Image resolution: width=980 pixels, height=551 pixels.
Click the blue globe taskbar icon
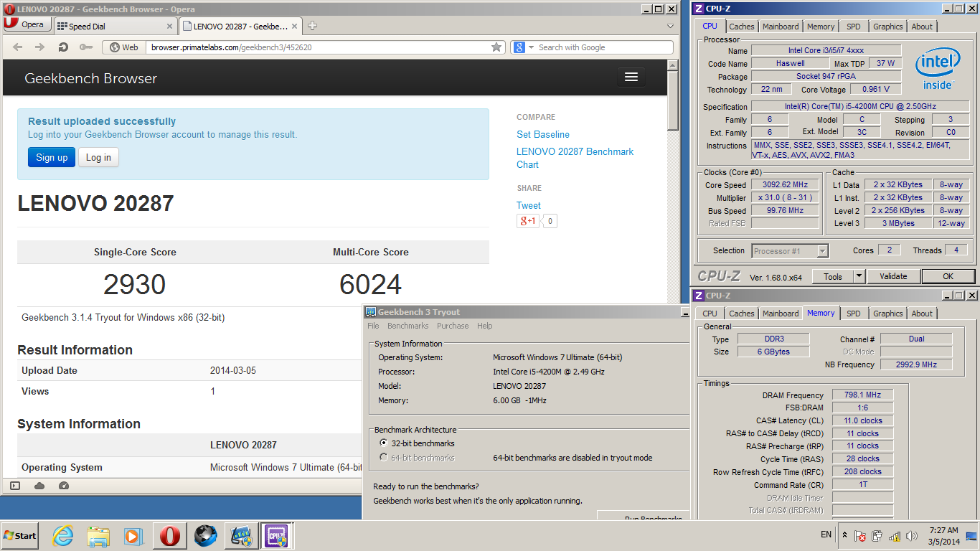click(x=206, y=536)
